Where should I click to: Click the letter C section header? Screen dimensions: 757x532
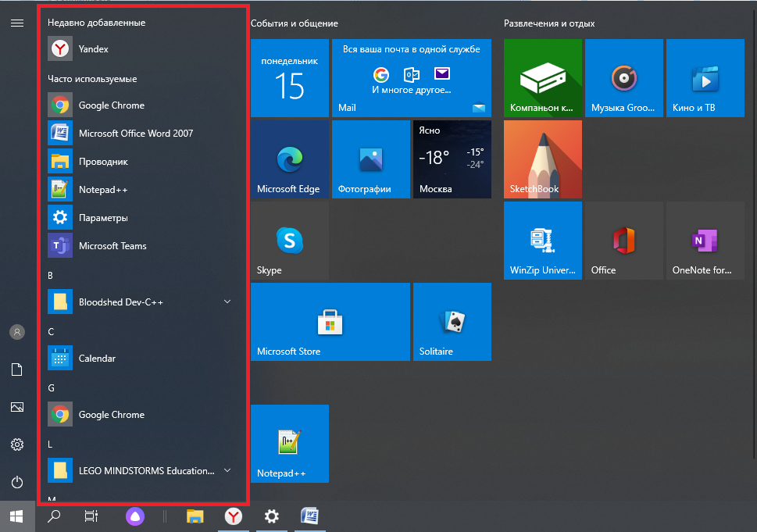(x=51, y=332)
